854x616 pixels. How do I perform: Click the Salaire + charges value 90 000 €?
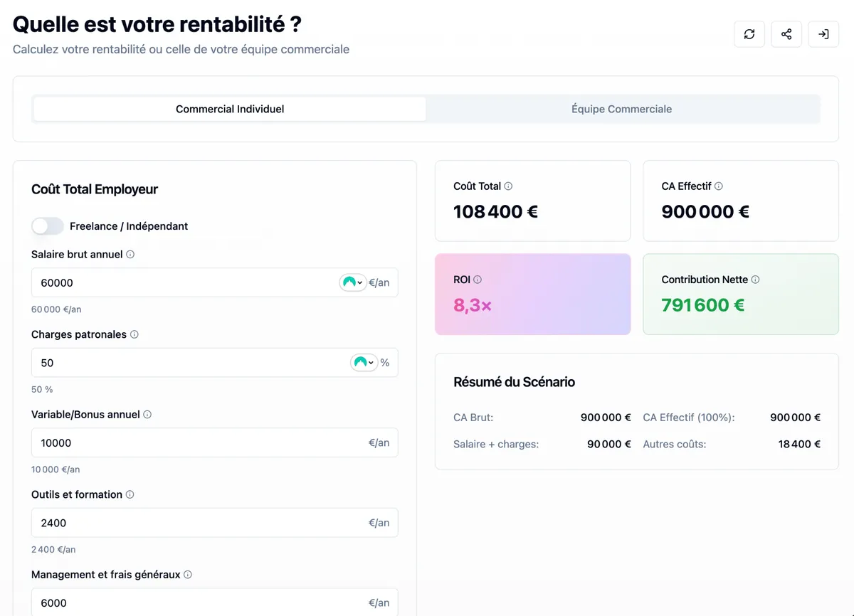(x=609, y=444)
